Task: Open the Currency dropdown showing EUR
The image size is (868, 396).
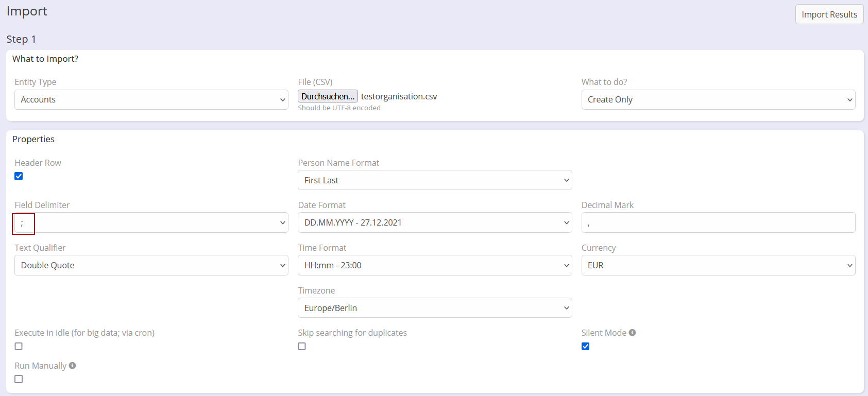Action: pos(718,266)
